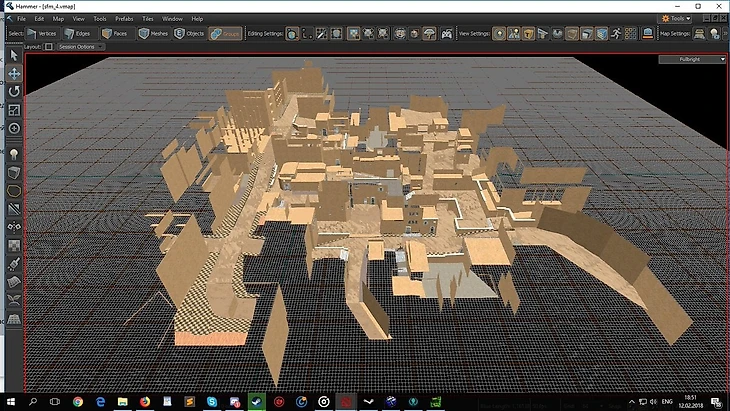Open Steam from the Windows taskbar
This screenshot has height=411, width=730.
pyautogui.click(x=254, y=400)
